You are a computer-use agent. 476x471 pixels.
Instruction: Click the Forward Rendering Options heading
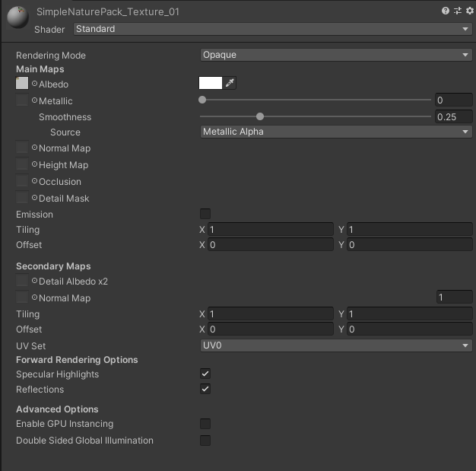click(x=77, y=359)
